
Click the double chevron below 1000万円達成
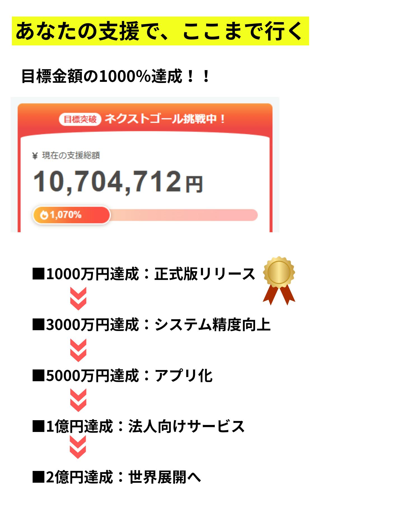click(x=78, y=298)
